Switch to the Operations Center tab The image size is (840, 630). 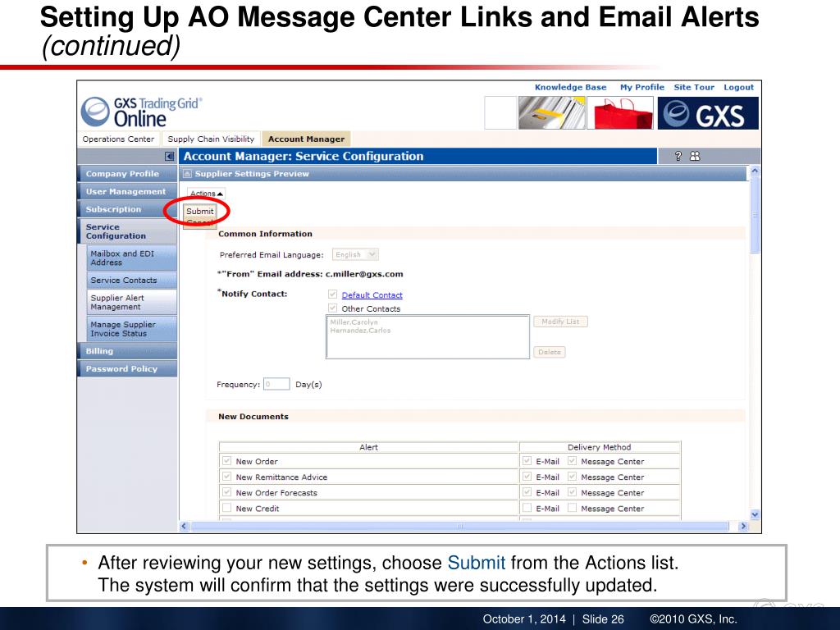[118, 139]
